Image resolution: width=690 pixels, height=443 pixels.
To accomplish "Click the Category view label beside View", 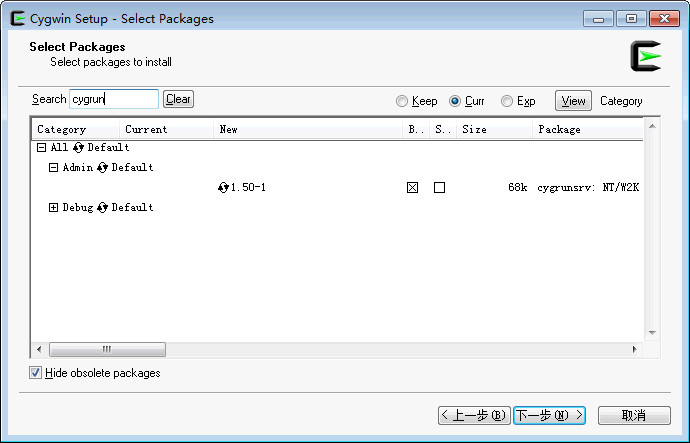I will (x=621, y=101).
